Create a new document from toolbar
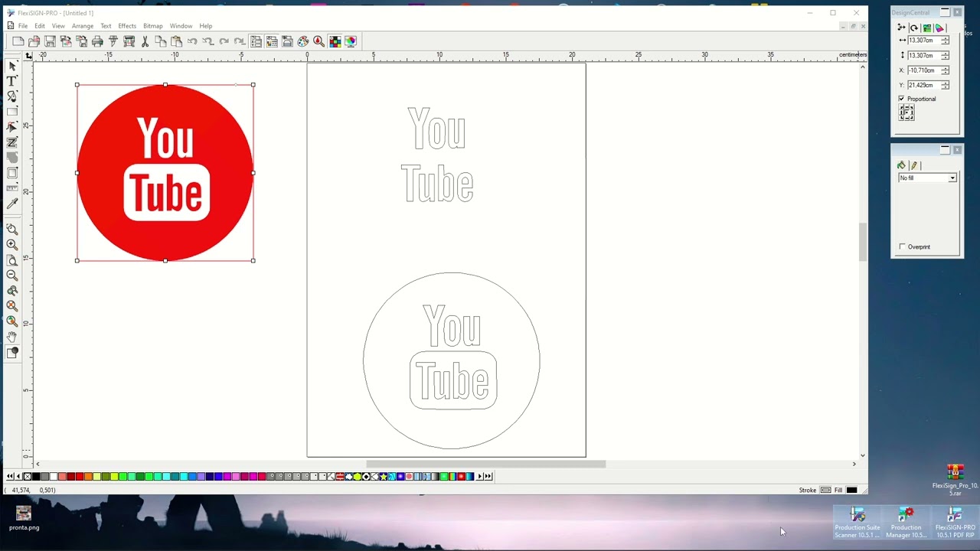This screenshot has width=980, height=551. click(x=18, y=41)
